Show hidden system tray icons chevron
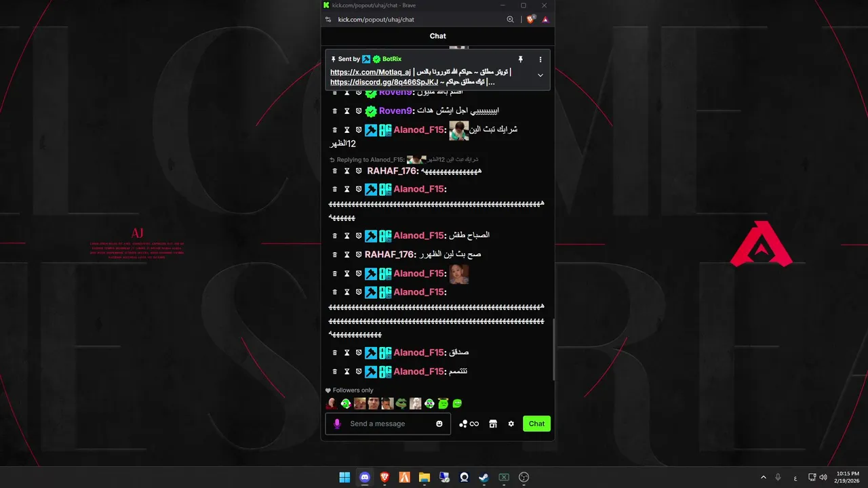This screenshot has height=488, width=868. (x=764, y=477)
